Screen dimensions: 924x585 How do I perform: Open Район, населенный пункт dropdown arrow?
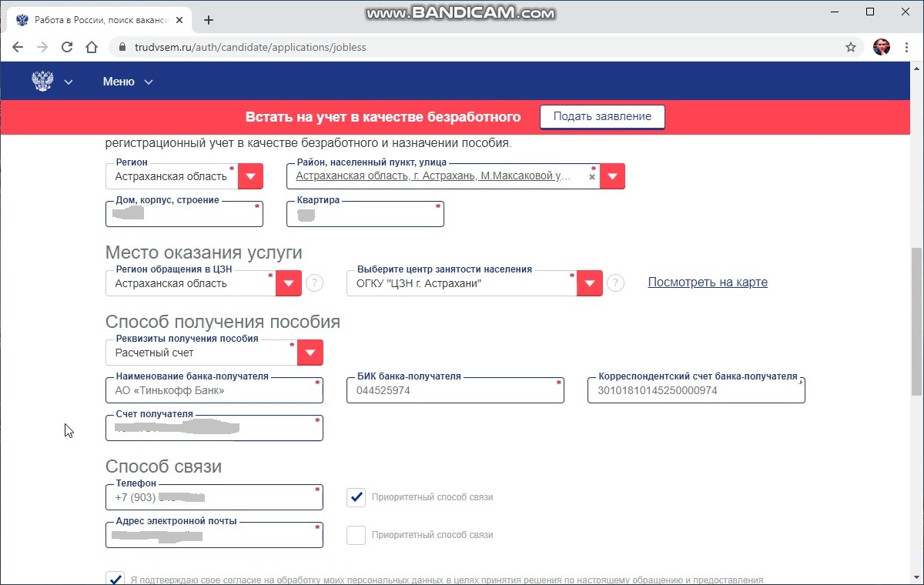point(612,176)
